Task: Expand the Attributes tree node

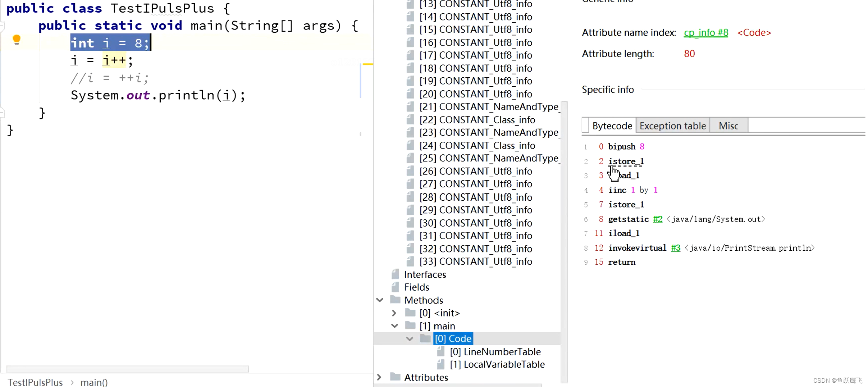Action: point(379,377)
